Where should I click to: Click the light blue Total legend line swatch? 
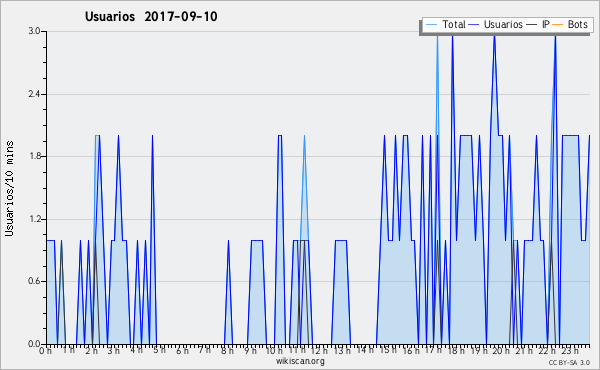(x=432, y=25)
